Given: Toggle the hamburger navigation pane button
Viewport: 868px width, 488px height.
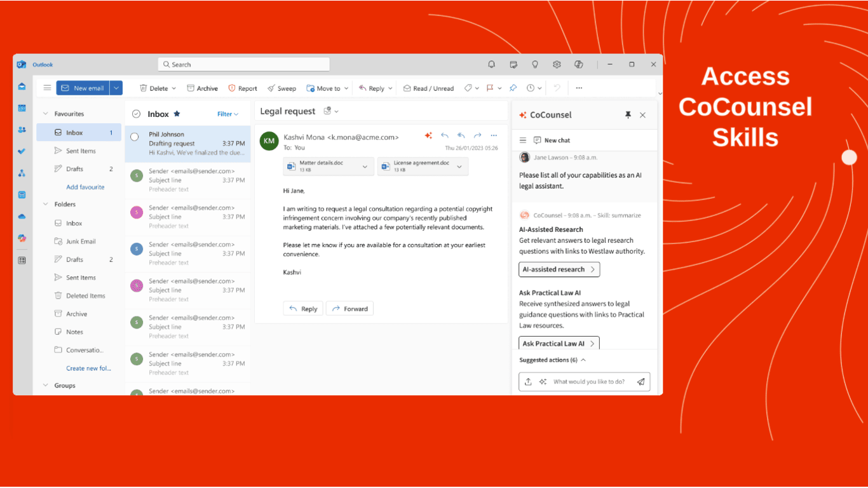Looking at the screenshot, I should click(x=47, y=88).
